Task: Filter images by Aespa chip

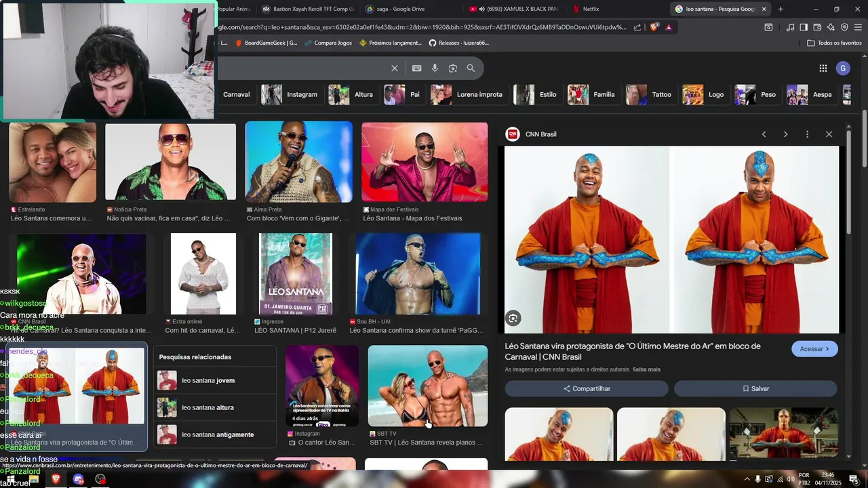Action: click(810, 94)
